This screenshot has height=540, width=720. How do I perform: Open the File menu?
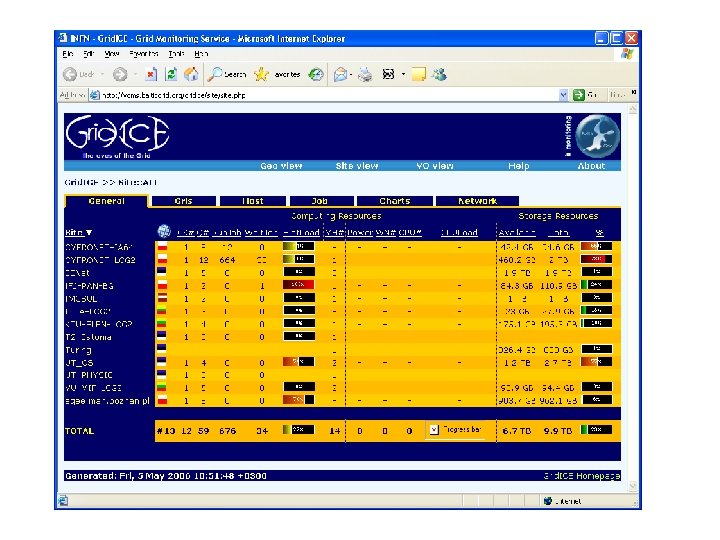pos(68,54)
